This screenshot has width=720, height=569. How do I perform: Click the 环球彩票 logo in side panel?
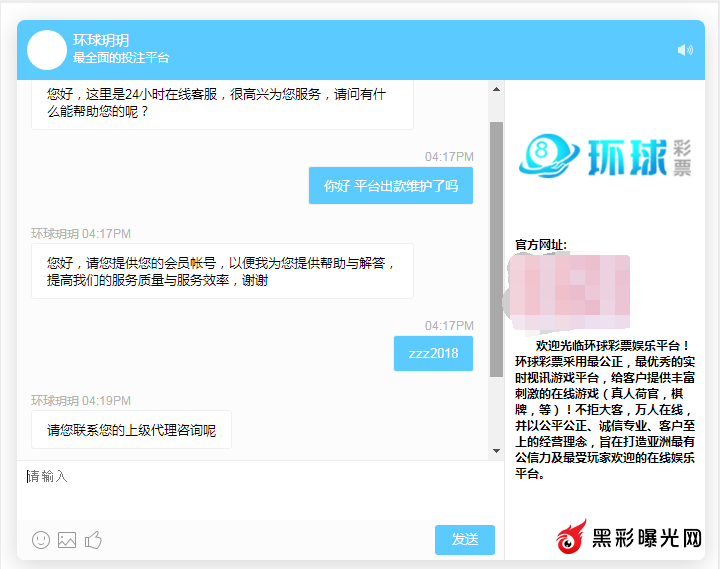[606, 155]
